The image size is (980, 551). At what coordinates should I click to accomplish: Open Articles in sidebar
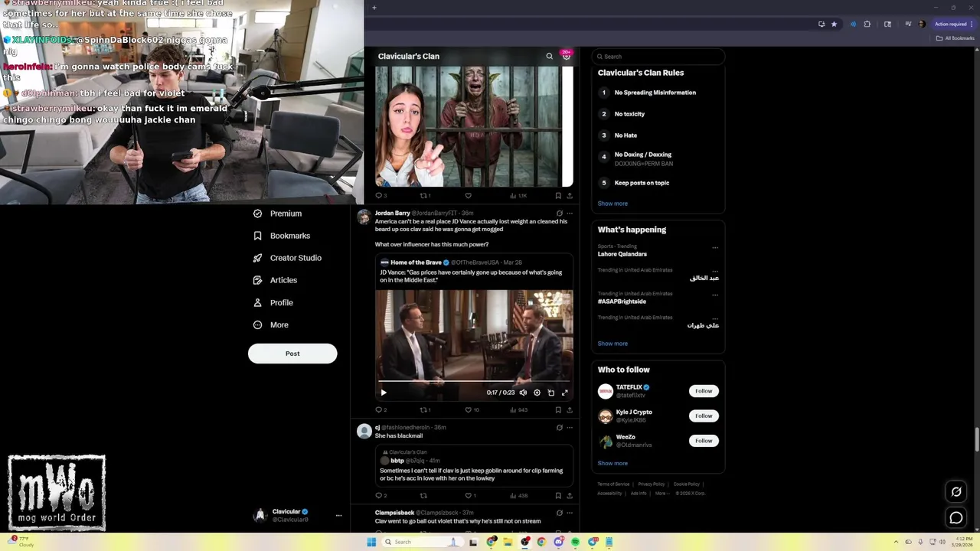[x=275, y=280]
